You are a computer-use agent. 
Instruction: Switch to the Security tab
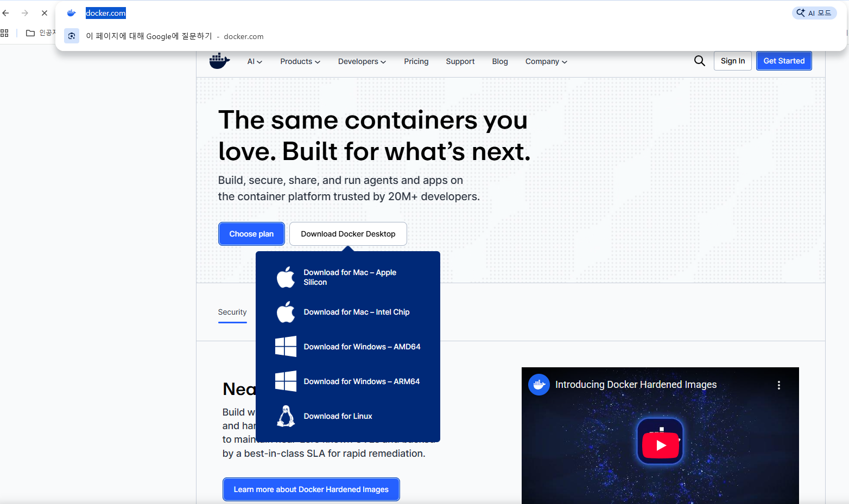[232, 312]
